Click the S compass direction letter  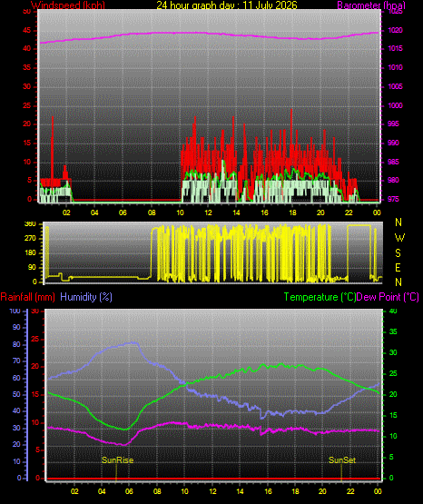point(398,253)
